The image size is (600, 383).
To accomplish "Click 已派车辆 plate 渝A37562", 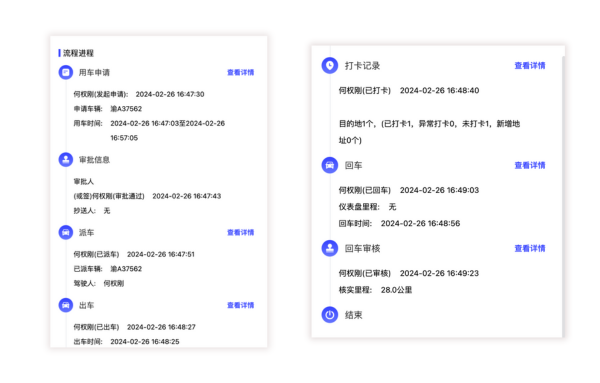I will click(126, 269).
